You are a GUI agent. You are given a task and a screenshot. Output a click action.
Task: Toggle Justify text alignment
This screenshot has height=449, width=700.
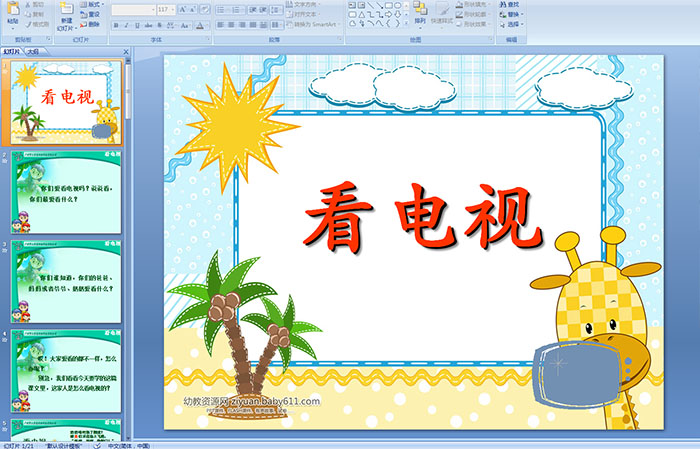[x=253, y=25]
